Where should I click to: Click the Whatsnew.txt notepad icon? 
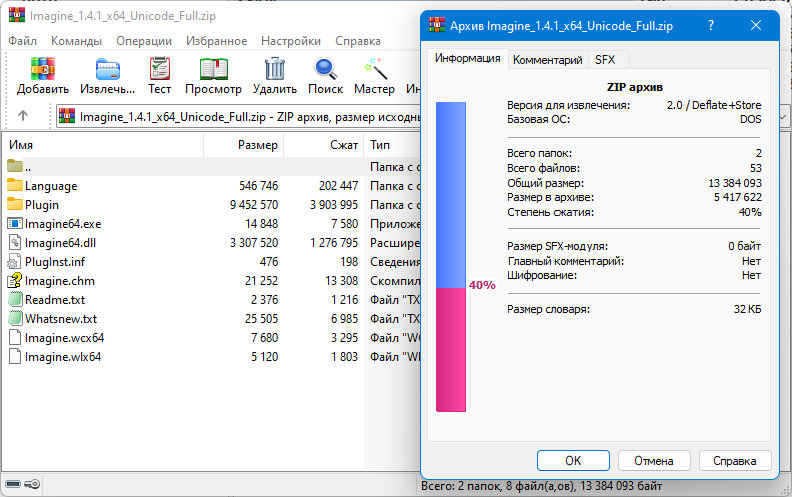[x=16, y=318]
